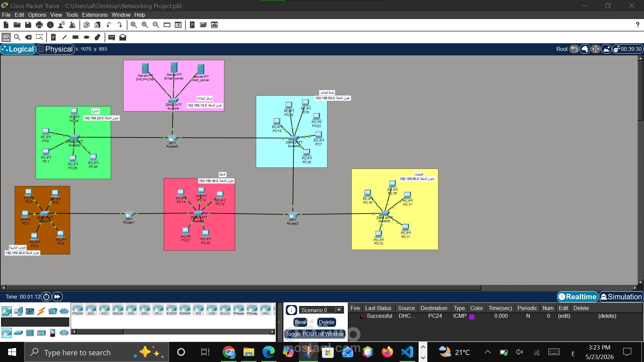Open the File menu

pyautogui.click(x=6, y=15)
